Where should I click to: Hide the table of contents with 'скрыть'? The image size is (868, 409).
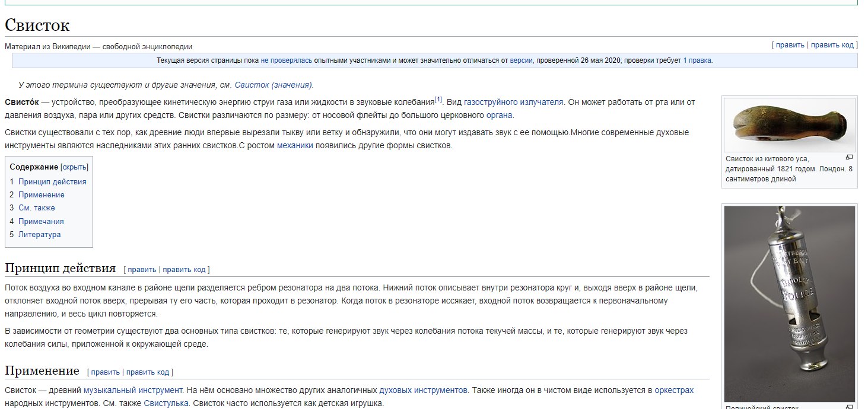tap(74, 167)
